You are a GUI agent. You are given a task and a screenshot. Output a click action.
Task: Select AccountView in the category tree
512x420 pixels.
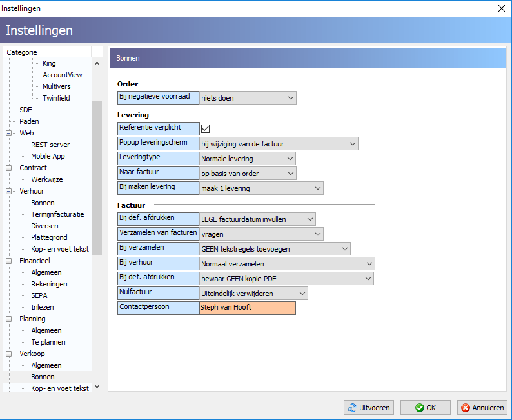63,75
